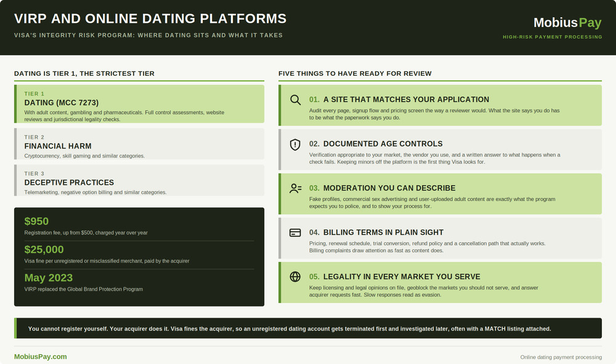Screen dimensions: 616x364
Task: Click the heading 'MODERATION YOU CAN DESCRIBE'
Action: [389, 188]
